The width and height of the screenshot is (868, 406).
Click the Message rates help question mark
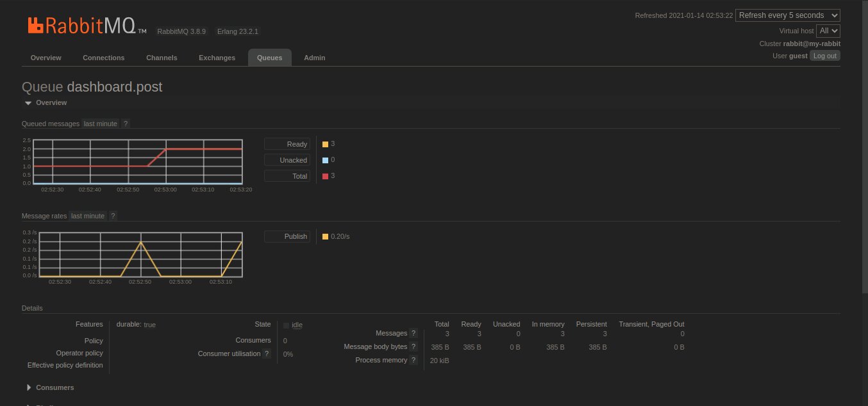coord(113,216)
